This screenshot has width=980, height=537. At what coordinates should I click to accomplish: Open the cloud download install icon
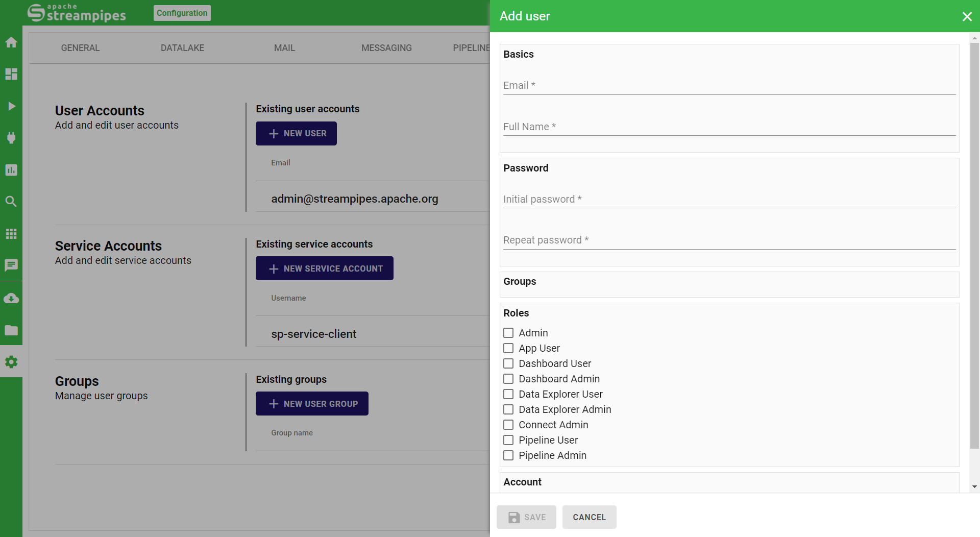(11, 298)
